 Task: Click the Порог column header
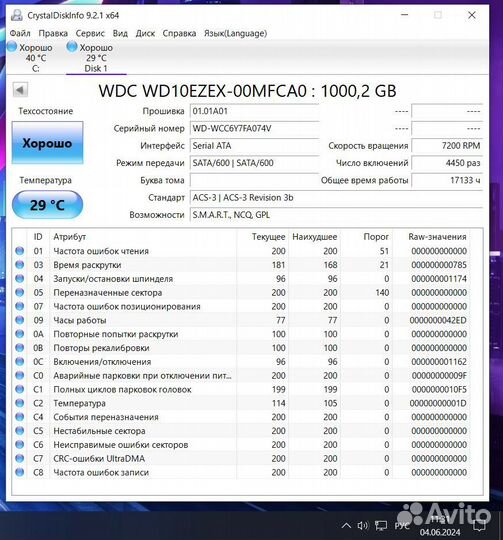[x=376, y=237]
